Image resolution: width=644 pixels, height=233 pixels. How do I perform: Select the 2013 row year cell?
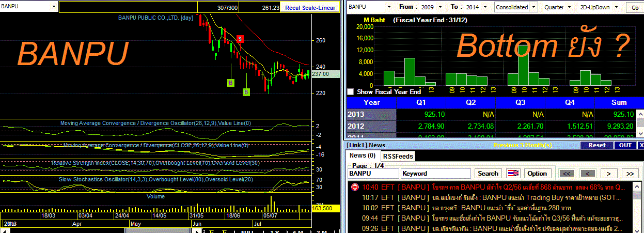(x=371, y=114)
